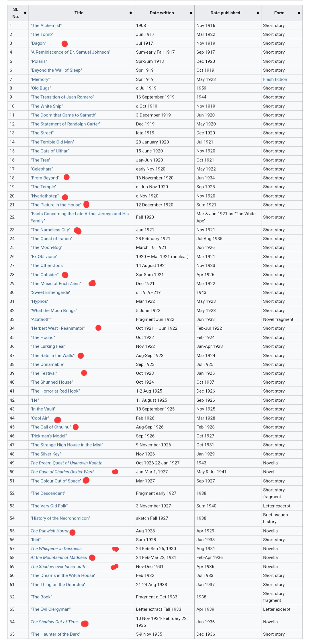This screenshot has width=309, height=644.
Task: Click The Dunwich Horror link
Action: point(50,531)
